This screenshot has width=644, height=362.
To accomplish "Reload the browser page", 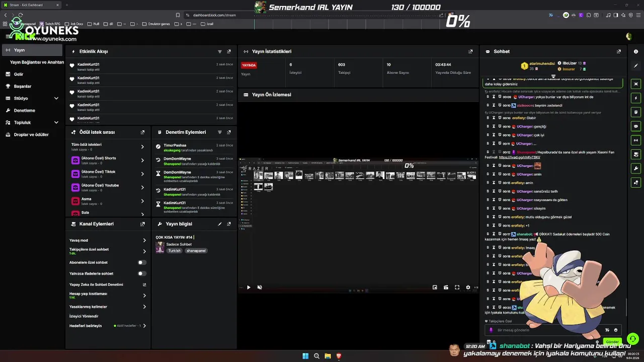I will 21,15.
